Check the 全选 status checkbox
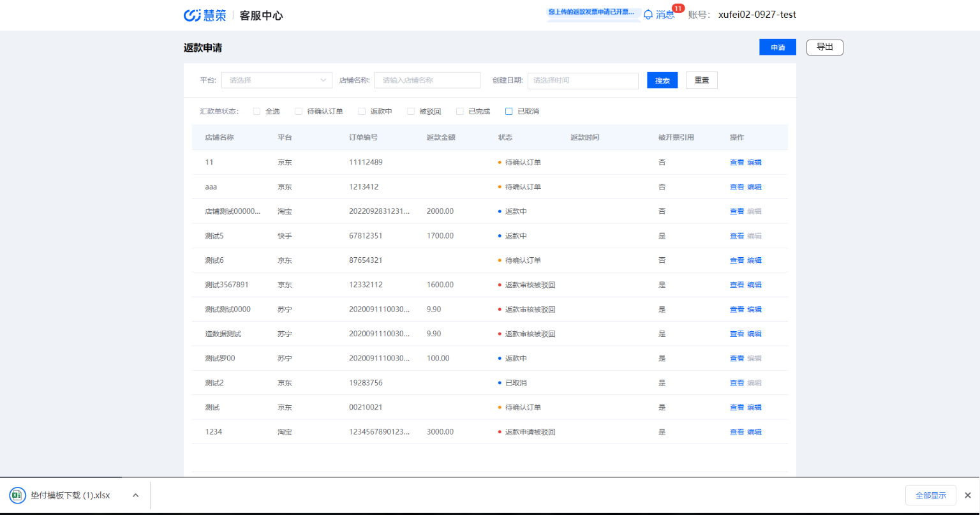The image size is (980, 515). [x=256, y=111]
